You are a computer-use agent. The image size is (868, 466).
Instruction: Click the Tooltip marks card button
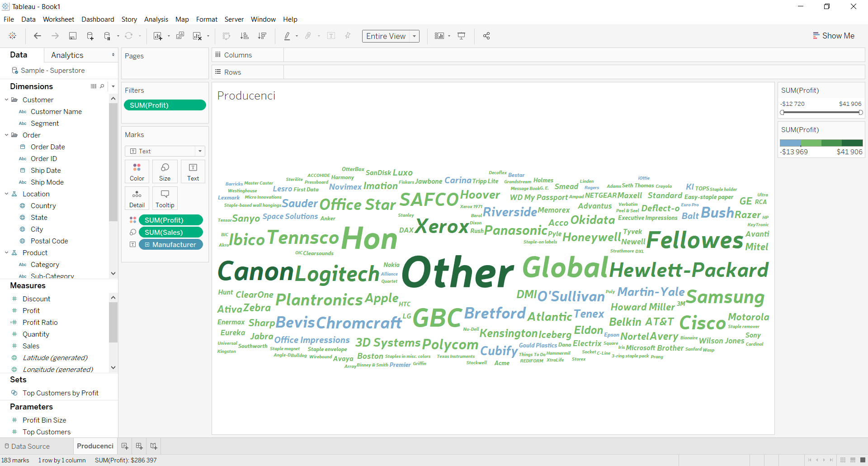coord(165,199)
